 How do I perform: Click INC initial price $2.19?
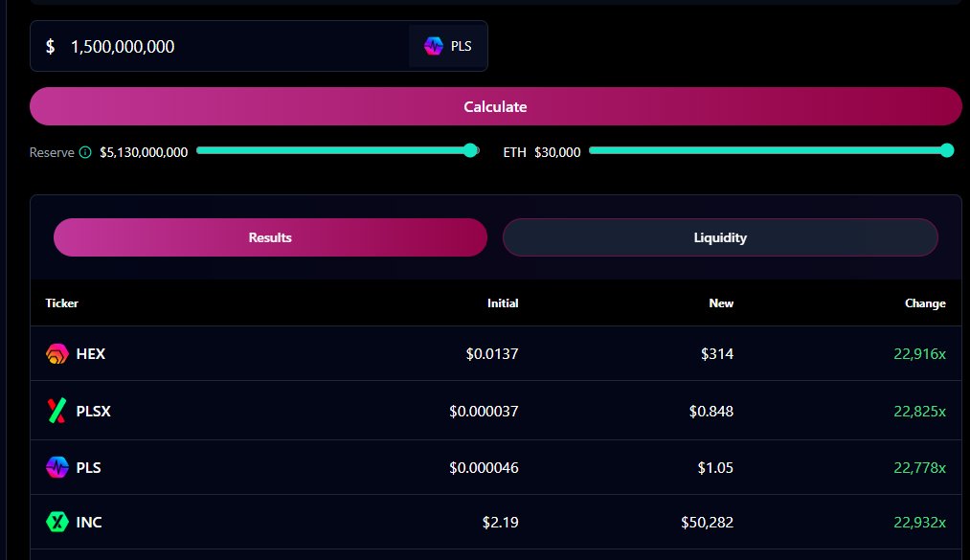(500, 522)
